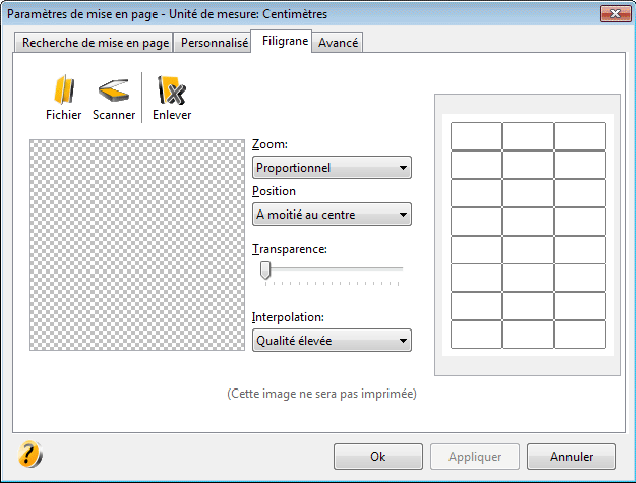Image resolution: width=636 pixels, height=483 pixels.
Task: Click the Transparence slider handle
Action: pyautogui.click(x=265, y=270)
